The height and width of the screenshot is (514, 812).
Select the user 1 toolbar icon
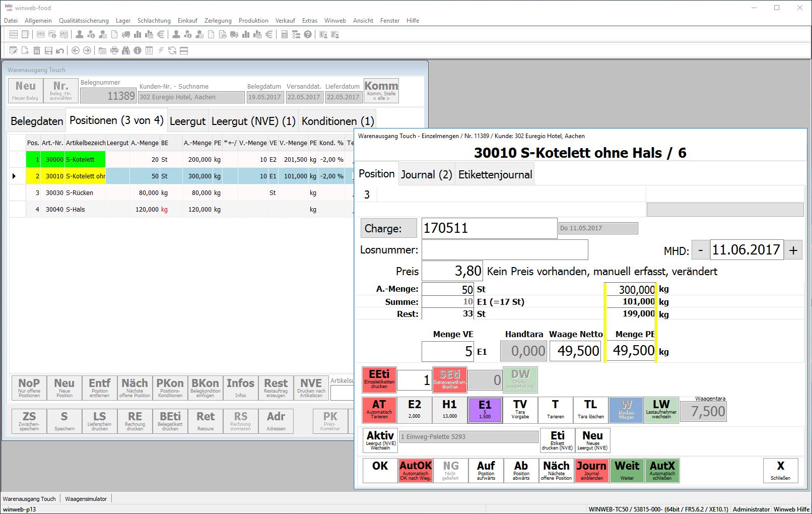323,35
